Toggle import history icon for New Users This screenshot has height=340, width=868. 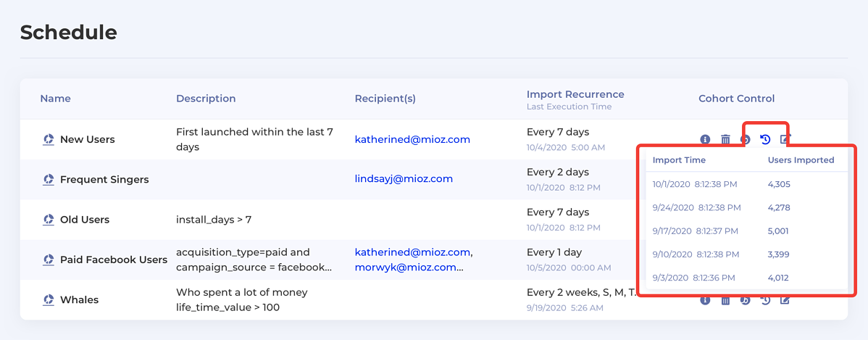tap(765, 139)
